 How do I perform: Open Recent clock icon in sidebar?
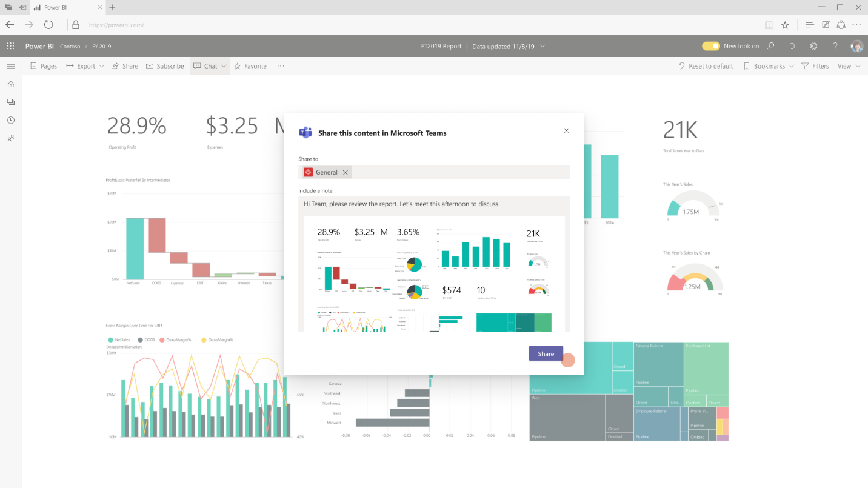(x=10, y=120)
